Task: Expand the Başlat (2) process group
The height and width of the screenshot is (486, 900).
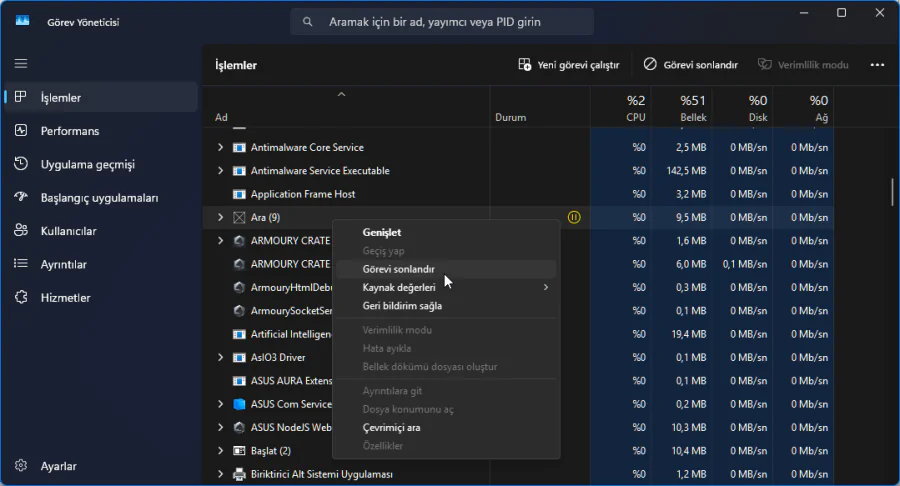Action: click(x=220, y=450)
